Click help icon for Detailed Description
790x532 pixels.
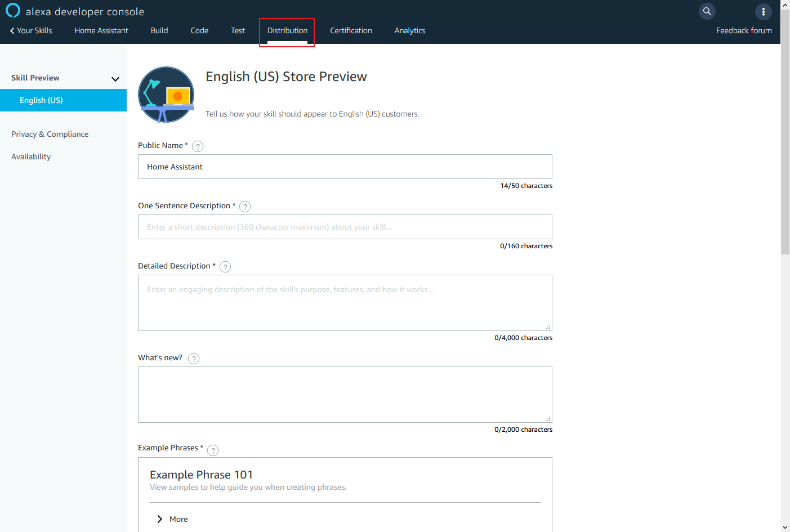click(225, 267)
